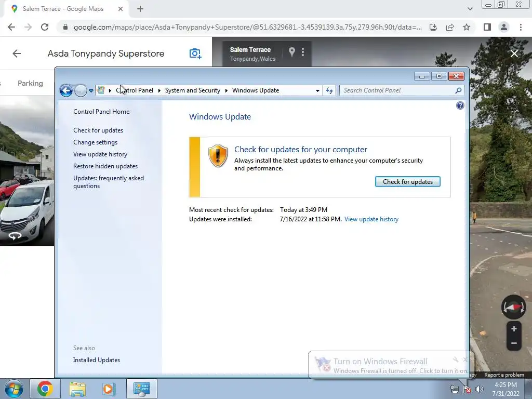532x399 pixels.
Task: Open the taskbar clock and date
Action: 506,389
